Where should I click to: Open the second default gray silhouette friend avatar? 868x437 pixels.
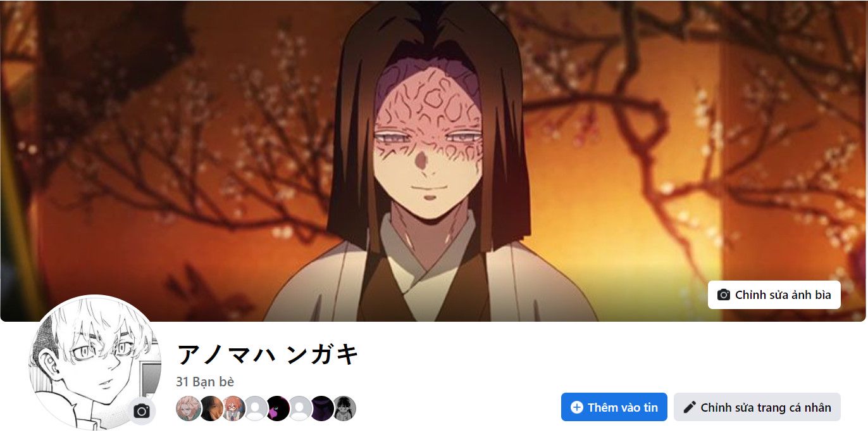click(300, 408)
